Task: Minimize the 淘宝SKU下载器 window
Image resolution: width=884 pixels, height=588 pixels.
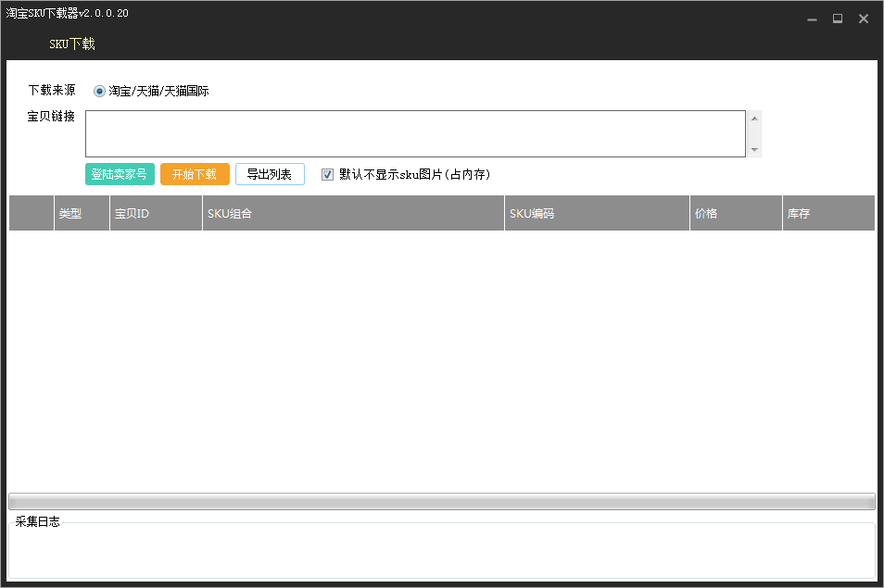Action: (812, 19)
